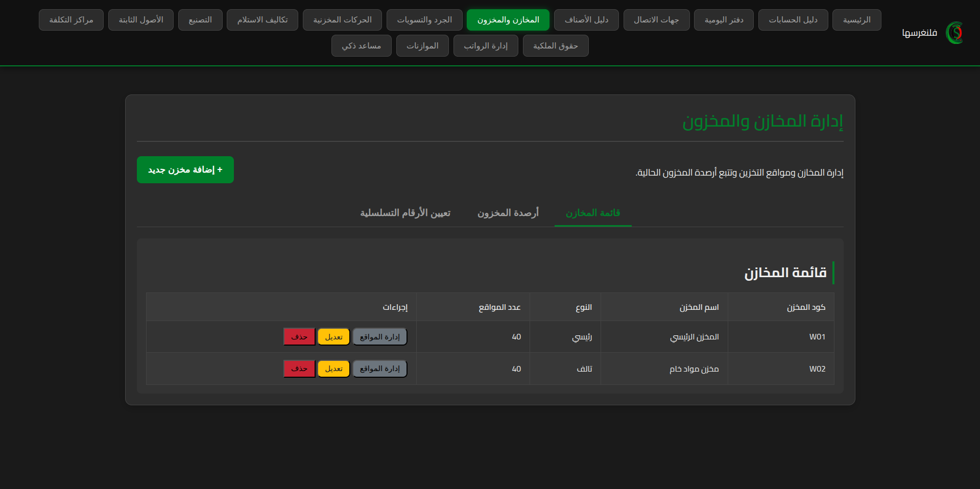Open مراكز التكلفة cost centers

tap(71, 20)
